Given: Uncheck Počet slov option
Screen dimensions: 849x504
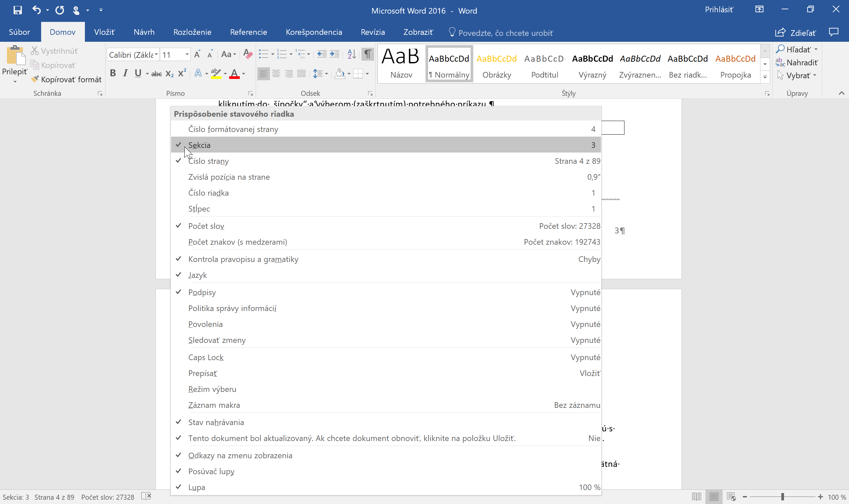Looking at the screenshot, I should coord(386,226).
